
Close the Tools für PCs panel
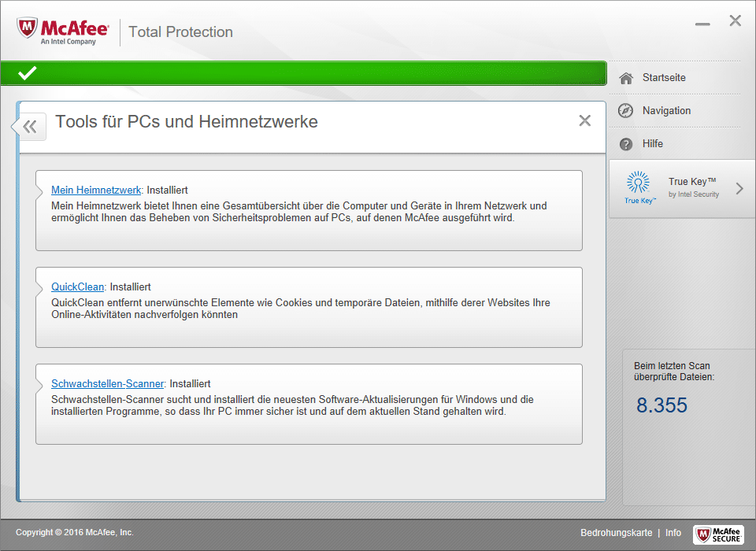pyautogui.click(x=584, y=120)
